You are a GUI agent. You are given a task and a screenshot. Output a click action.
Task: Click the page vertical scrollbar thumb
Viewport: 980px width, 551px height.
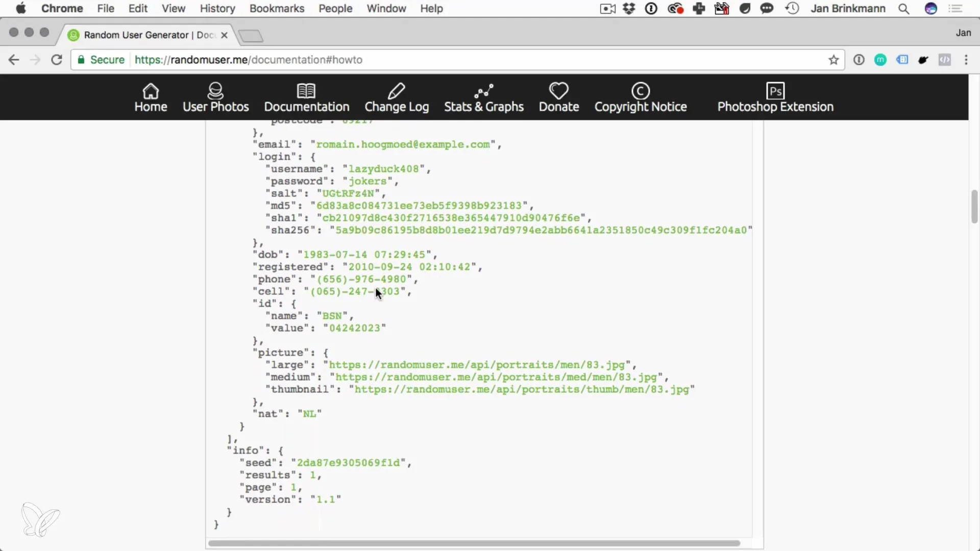coord(974,207)
